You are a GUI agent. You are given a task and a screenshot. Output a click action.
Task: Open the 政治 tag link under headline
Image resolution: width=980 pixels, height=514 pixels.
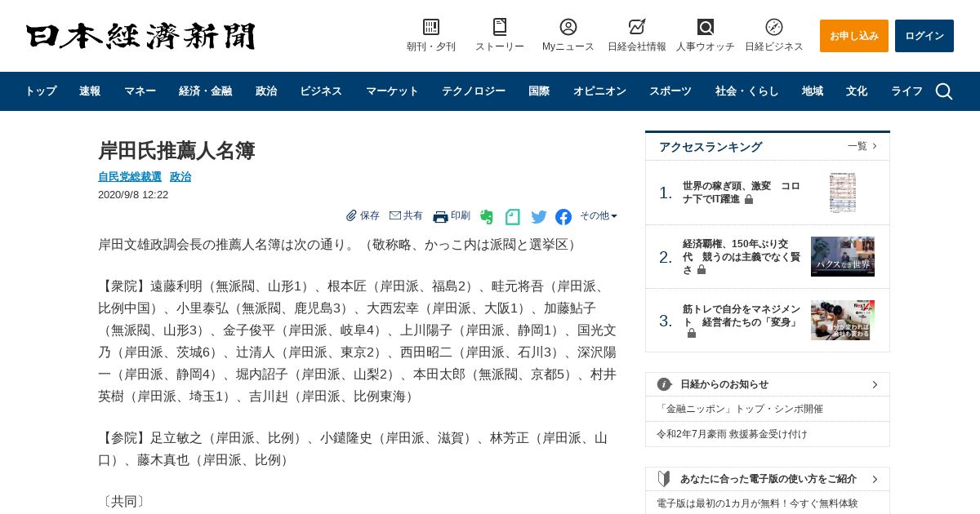coord(180,176)
